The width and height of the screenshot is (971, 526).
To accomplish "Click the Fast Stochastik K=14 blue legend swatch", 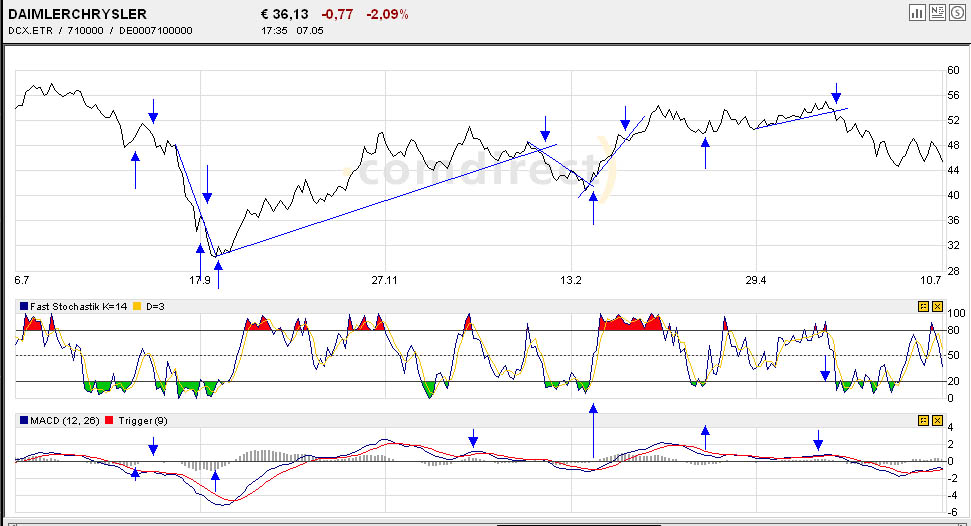I will pyautogui.click(x=24, y=306).
